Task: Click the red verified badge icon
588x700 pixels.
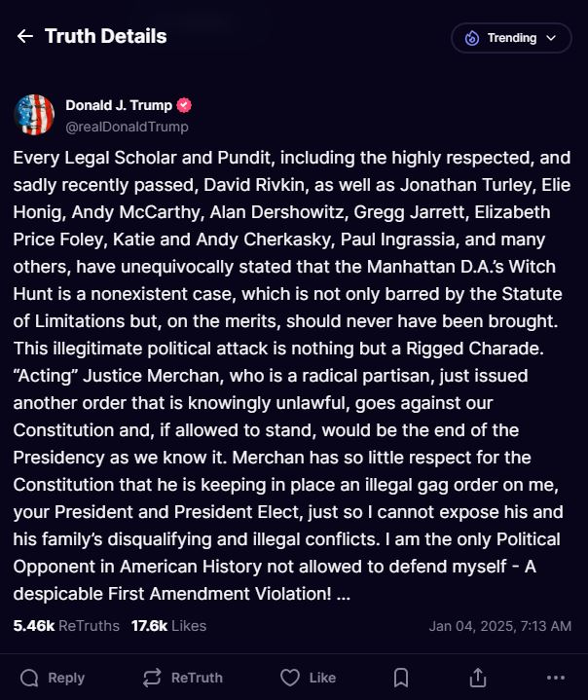Action: 183,105
